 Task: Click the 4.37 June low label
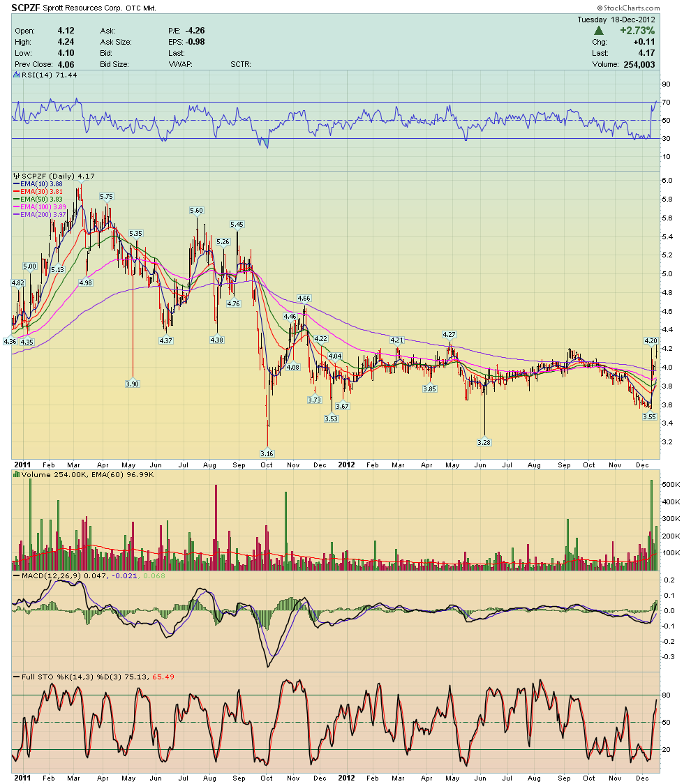165,340
